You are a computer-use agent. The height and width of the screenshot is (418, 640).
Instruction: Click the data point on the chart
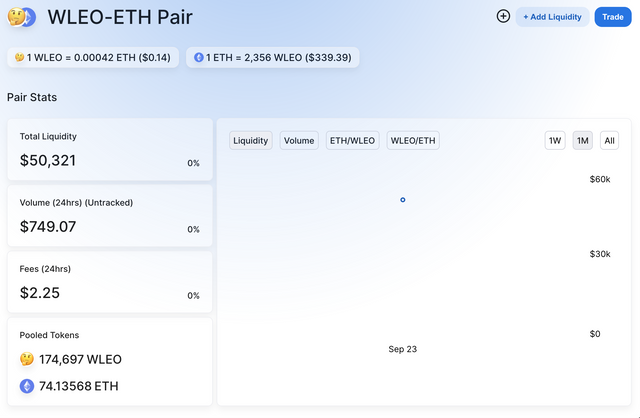402,200
